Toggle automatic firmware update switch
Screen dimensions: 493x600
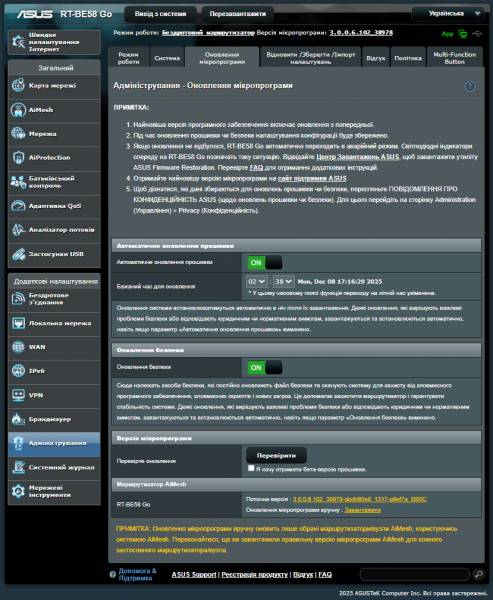[x=265, y=263]
